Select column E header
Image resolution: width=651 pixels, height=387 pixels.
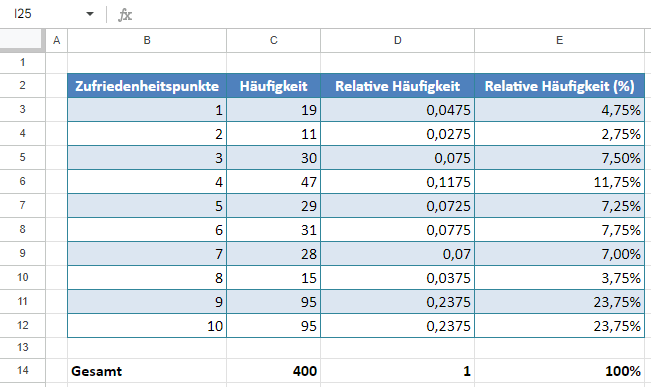559,40
